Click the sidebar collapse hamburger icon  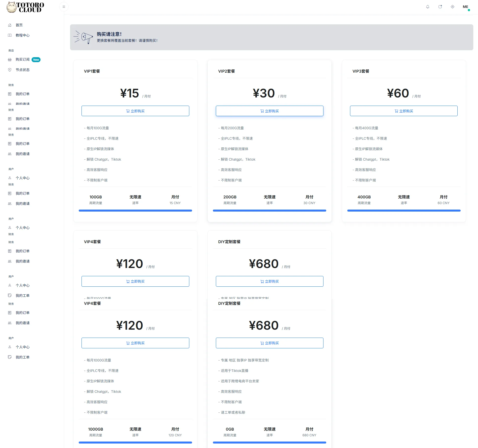click(x=64, y=7)
